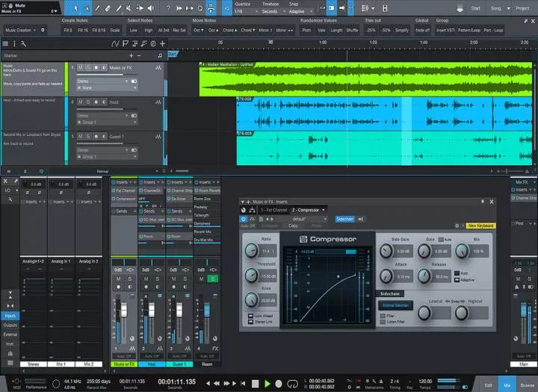Viewport: 538px width, 392px height.
Task: Click the Shuffle randomize button
Action: pyautogui.click(x=352, y=30)
